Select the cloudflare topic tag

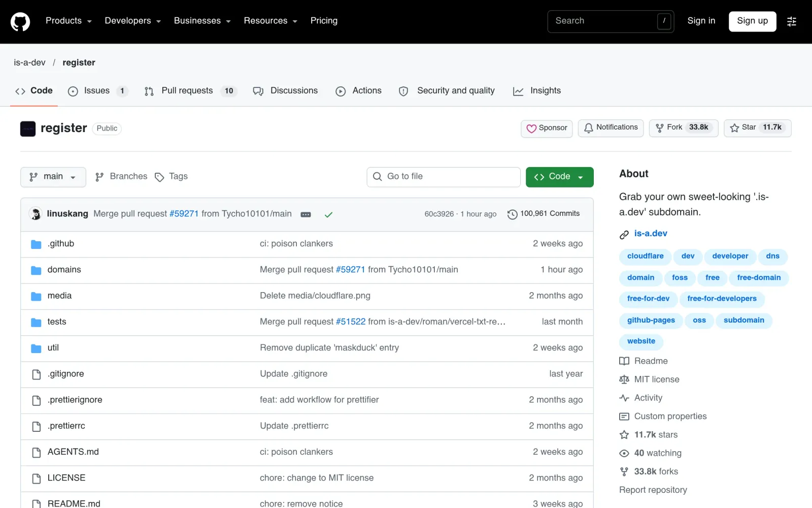(x=645, y=257)
